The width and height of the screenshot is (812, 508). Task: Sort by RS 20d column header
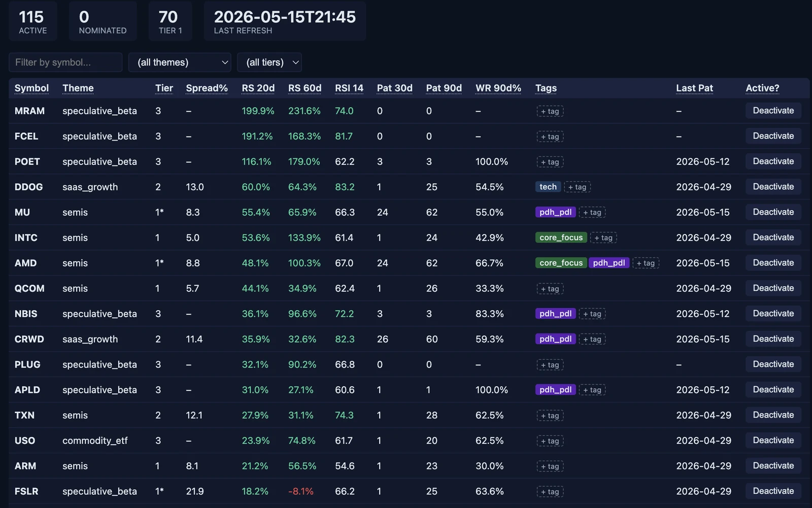(258, 88)
